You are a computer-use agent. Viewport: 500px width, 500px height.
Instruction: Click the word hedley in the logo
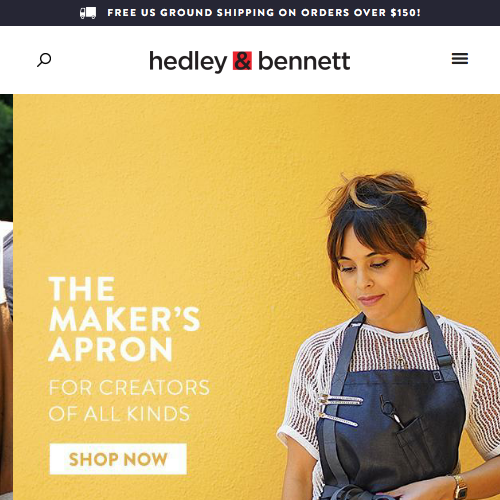[188, 62]
